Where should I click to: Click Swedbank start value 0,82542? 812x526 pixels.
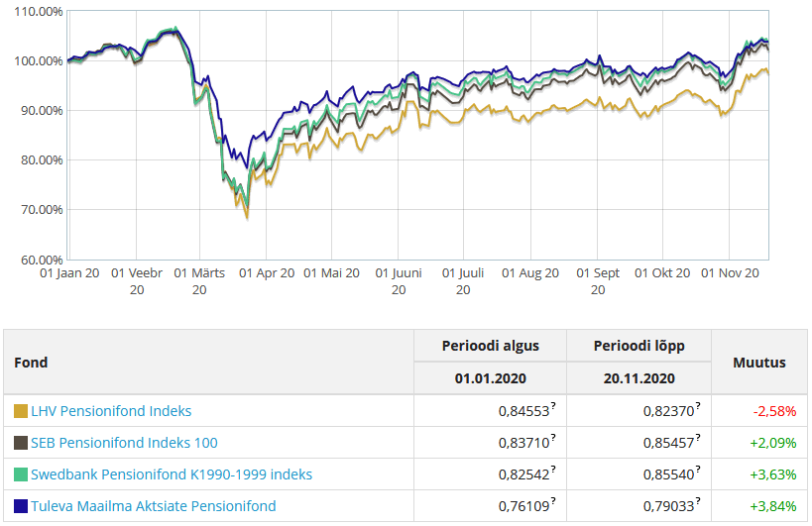tap(523, 474)
